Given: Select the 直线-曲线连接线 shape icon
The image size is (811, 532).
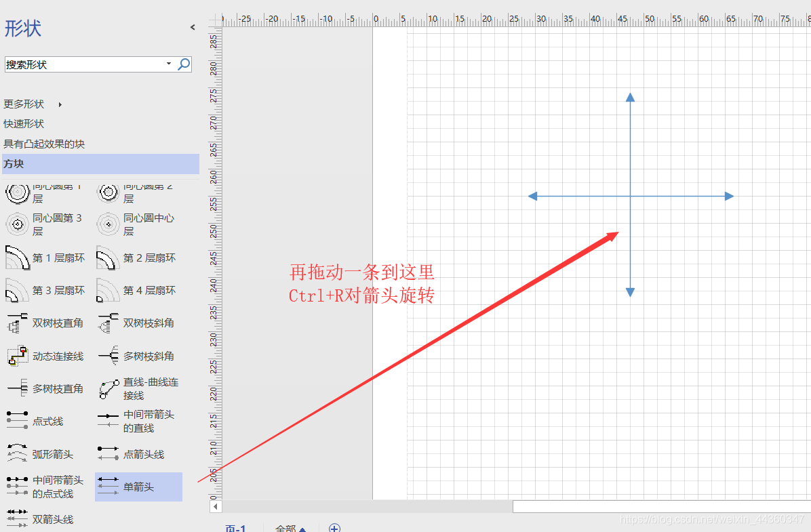Looking at the screenshot, I should coord(108,388).
